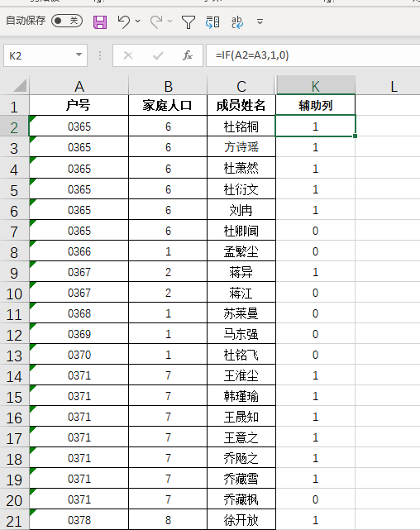Click the name cell 乔藏雪
Screen dimensions: 420x530
coord(241,479)
